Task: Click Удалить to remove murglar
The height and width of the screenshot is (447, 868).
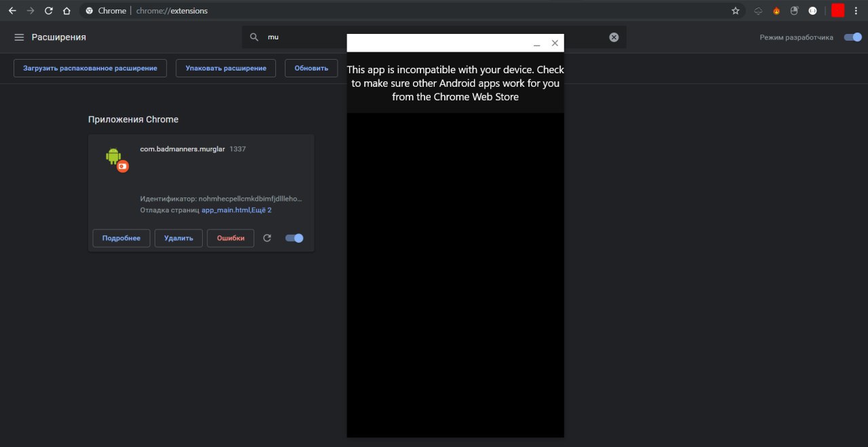Action: coord(178,238)
